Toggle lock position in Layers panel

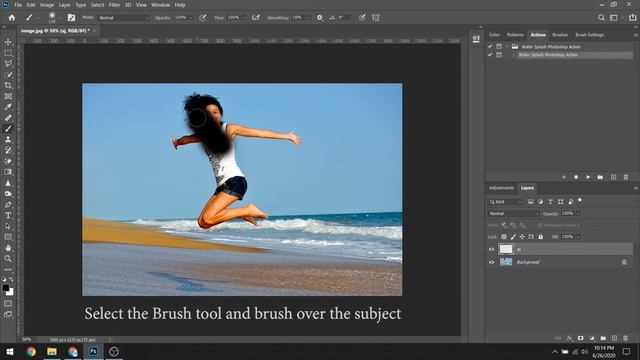tap(522, 237)
